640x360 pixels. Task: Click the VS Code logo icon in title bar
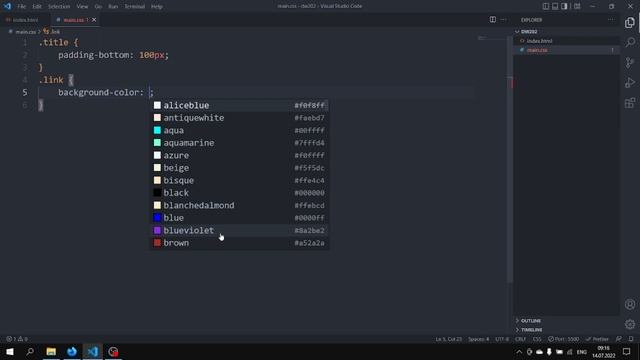point(7,6)
